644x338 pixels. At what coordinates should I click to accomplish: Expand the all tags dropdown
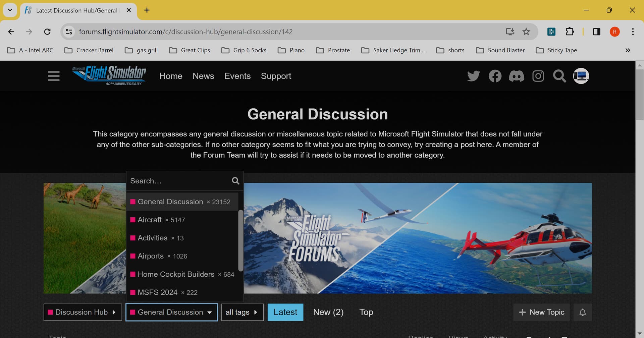point(242,312)
